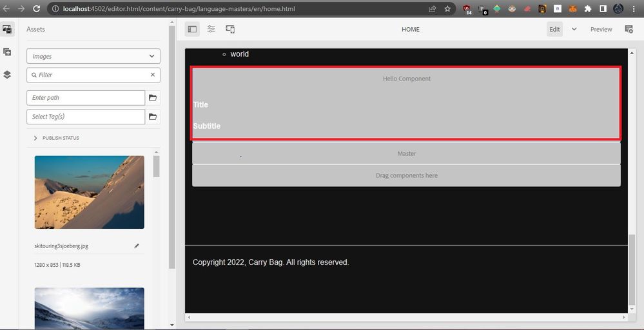Open the extension showing badge 0
This screenshot has height=330, width=644.
click(483, 9)
